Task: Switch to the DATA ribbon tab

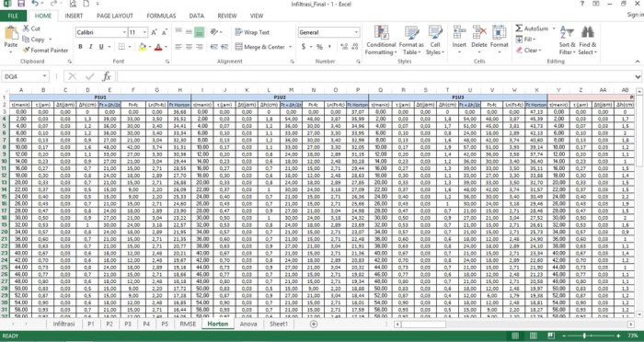Action: coord(196,16)
